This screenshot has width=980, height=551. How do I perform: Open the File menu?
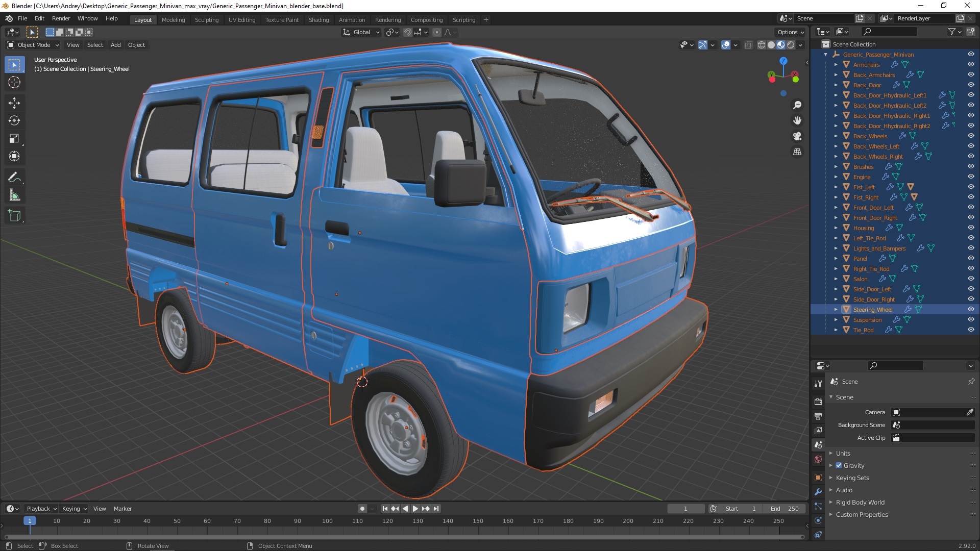tap(22, 18)
